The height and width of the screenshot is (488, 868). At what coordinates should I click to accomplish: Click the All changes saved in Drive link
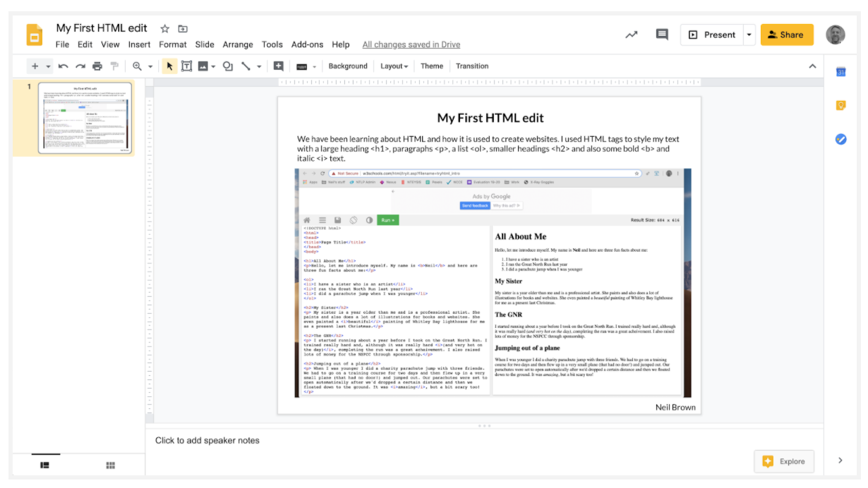[x=411, y=44]
